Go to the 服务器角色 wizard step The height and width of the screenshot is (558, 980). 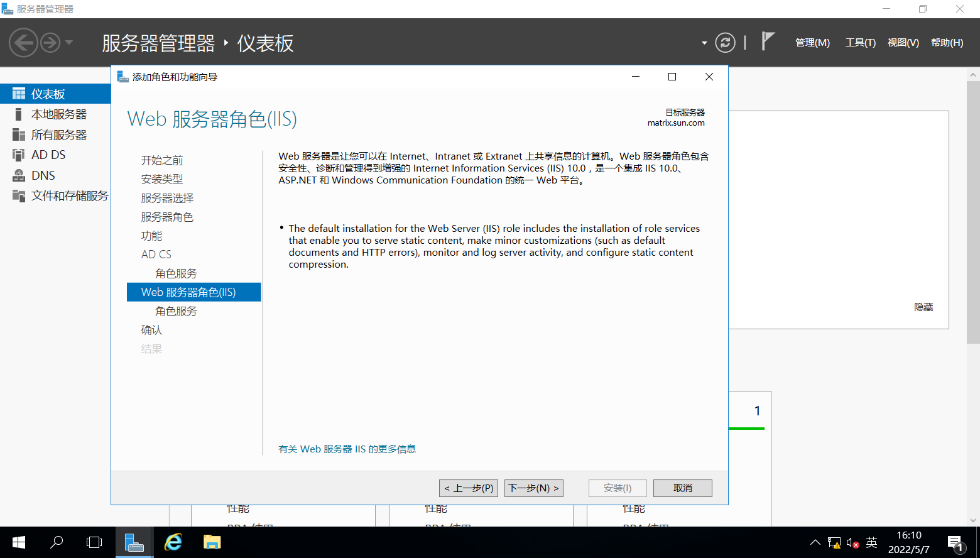click(x=167, y=217)
